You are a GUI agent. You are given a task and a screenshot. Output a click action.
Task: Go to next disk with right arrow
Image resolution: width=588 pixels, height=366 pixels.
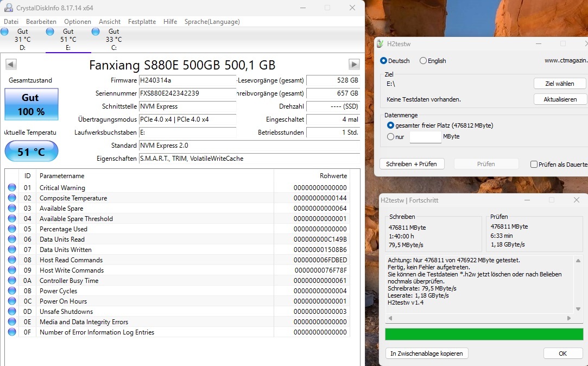(x=354, y=64)
